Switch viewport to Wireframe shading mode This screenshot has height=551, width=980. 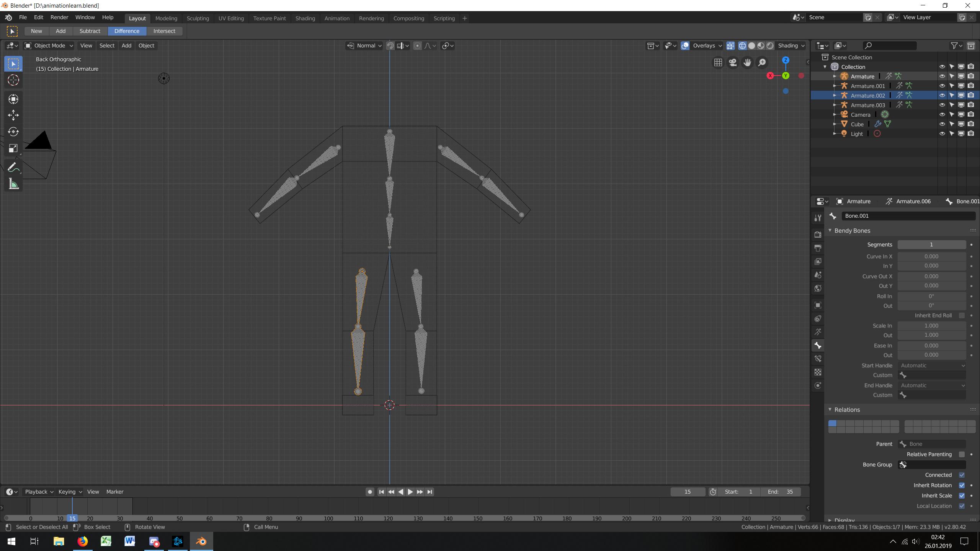742,46
